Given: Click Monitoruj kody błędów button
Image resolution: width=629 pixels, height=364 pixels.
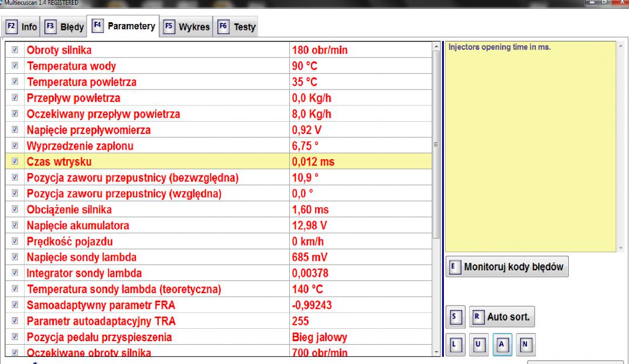Looking at the screenshot, I should [x=508, y=267].
